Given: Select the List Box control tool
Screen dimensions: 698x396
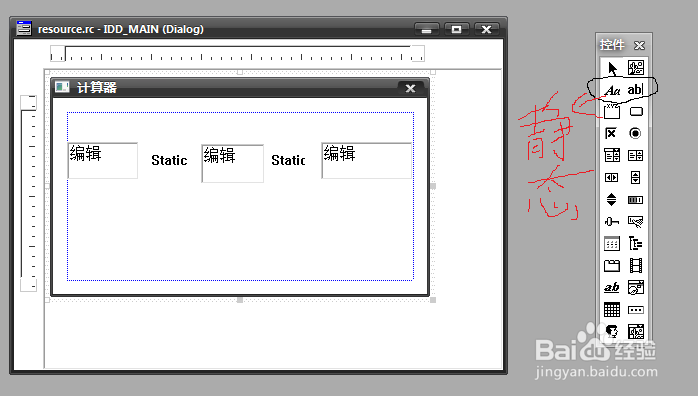Looking at the screenshot, I should [636, 155].
